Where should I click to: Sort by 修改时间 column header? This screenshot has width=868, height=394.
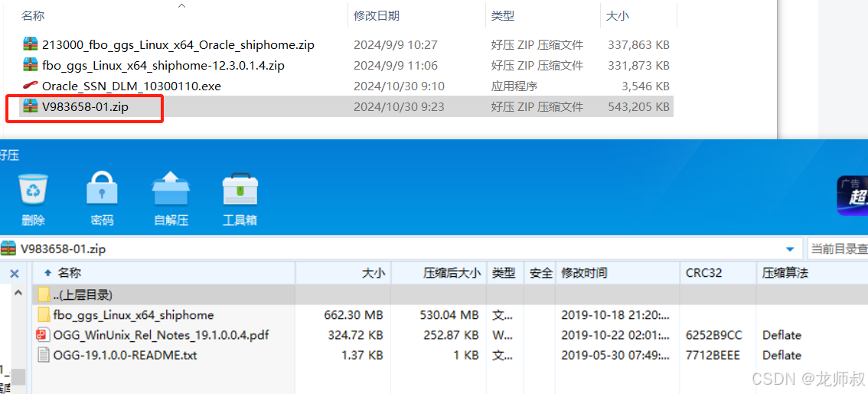point(618,273)
